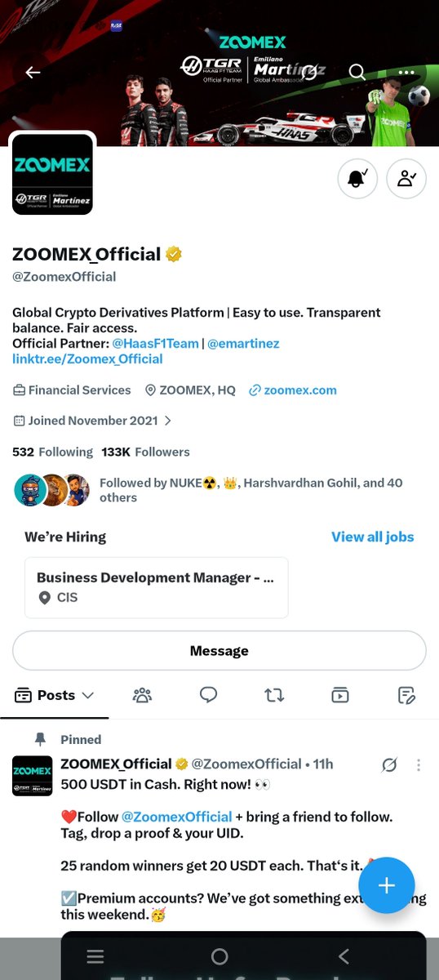
Task: Switch to the communities people icon tab
Action: click(142, 695)
